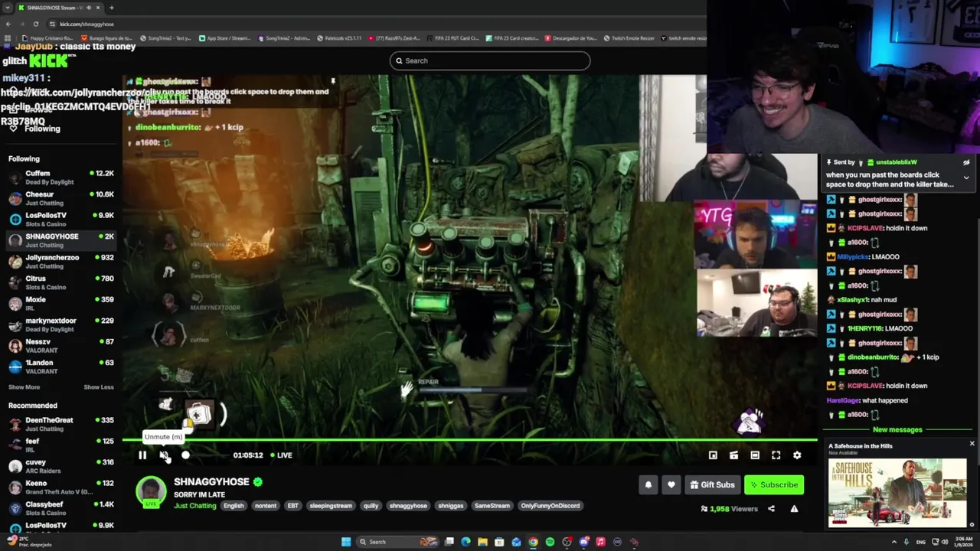
Task: Open Nesszv channel in sidebar
Action: [61, 346]
